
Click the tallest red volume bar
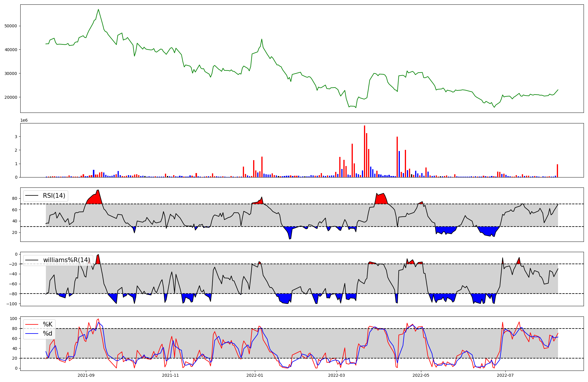tap(365, 151)
